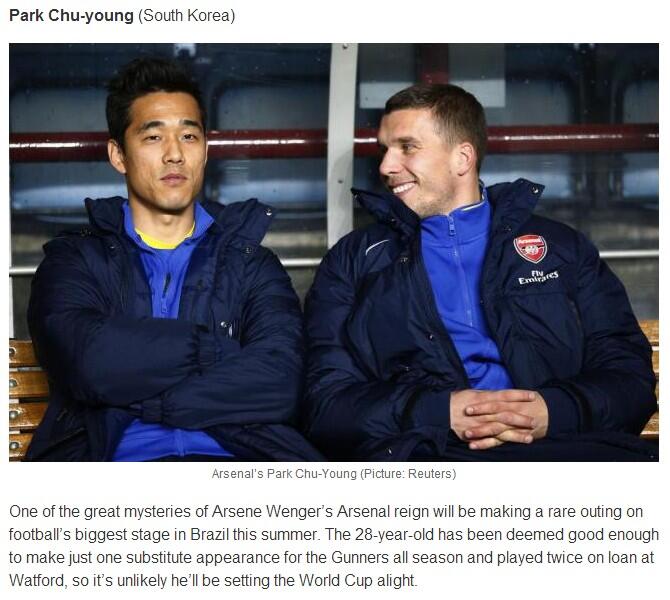Click the word 'Watford' in the paragraph
Screen dimensions: 670x600
pyautogui.click(x=37, y=580)
